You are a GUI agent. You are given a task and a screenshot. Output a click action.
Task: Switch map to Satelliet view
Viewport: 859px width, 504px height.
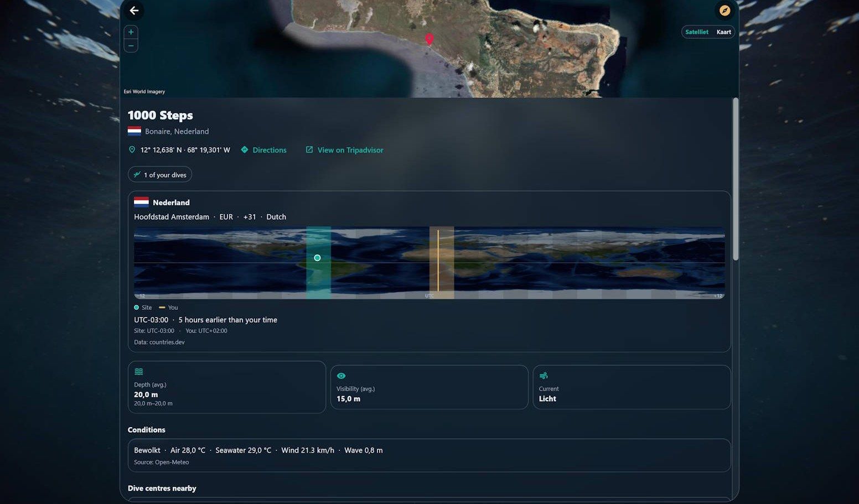click(697, 32)
